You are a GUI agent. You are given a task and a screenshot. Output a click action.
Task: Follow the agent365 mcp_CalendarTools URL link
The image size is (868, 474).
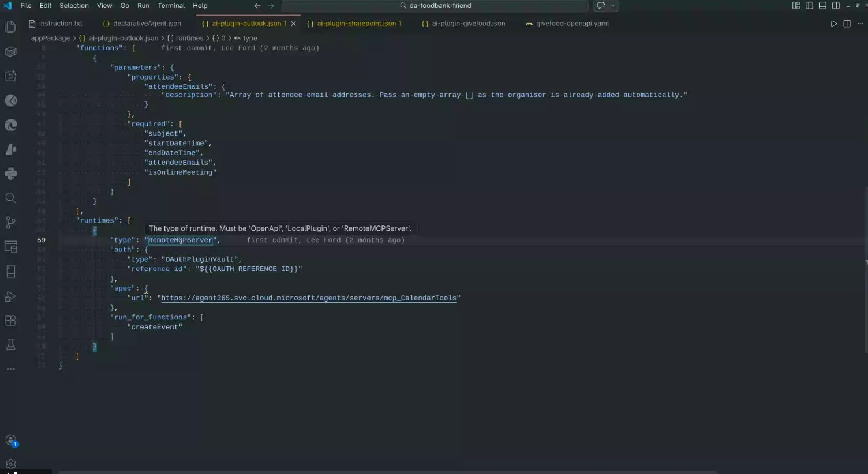point(308,298)
